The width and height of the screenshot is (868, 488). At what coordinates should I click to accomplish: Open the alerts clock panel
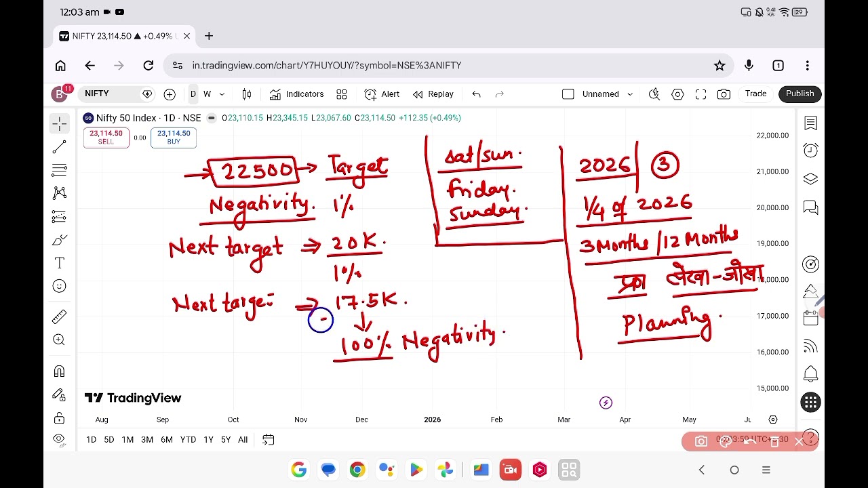[810, 150]
